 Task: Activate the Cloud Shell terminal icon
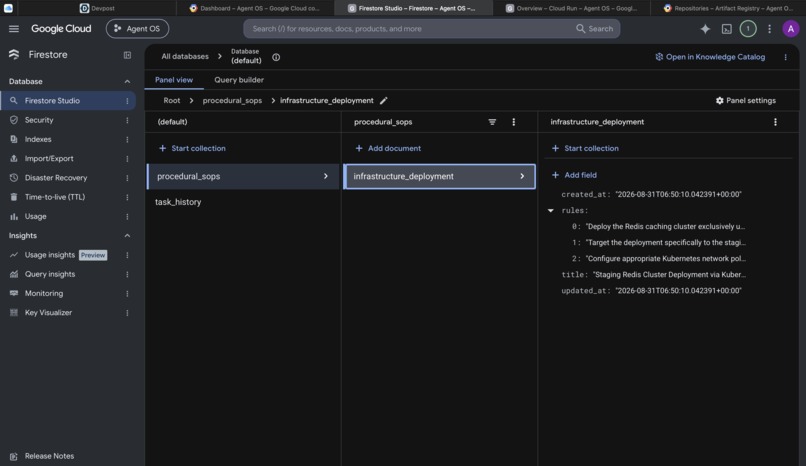[x=726, y=29]
